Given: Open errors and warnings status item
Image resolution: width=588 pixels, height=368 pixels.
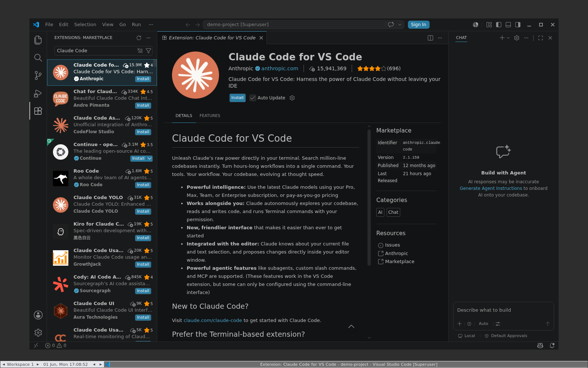Looking at the screenshot, I should [56, 346].
